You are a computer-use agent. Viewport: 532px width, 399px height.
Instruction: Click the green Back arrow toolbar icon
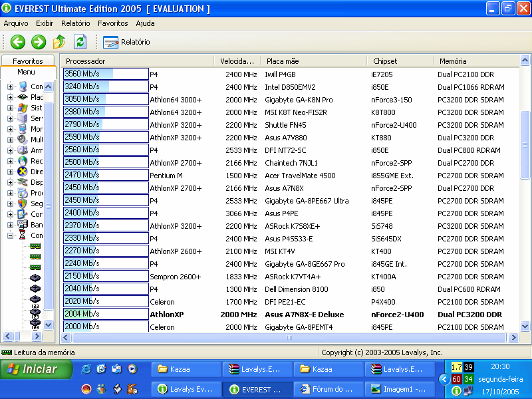click(x=18, y=42)
